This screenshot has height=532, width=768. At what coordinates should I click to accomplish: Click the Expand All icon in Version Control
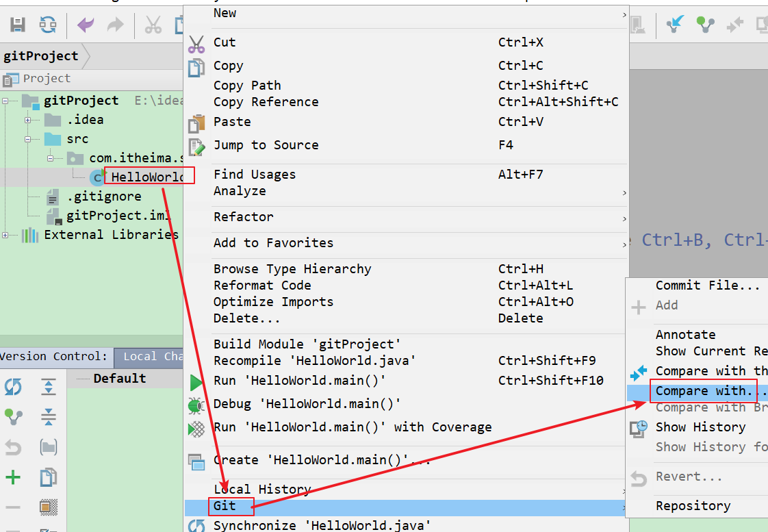pos(48,387)
